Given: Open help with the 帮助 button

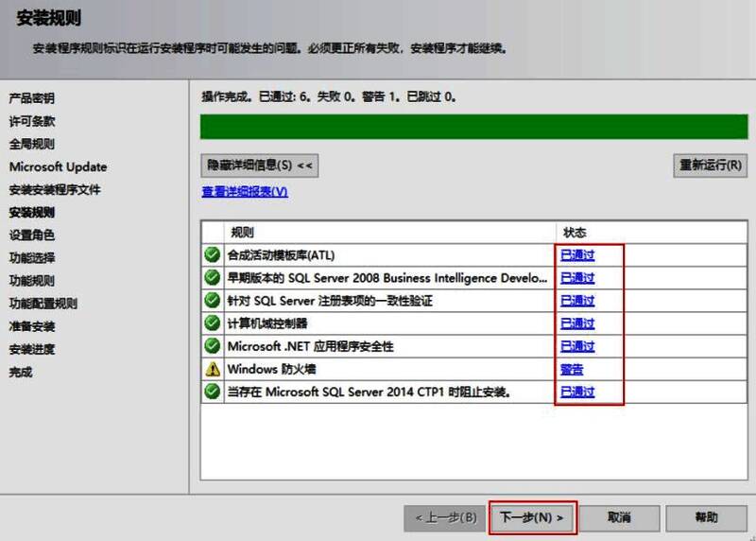Looking at the screenshot, I should 706,517.
